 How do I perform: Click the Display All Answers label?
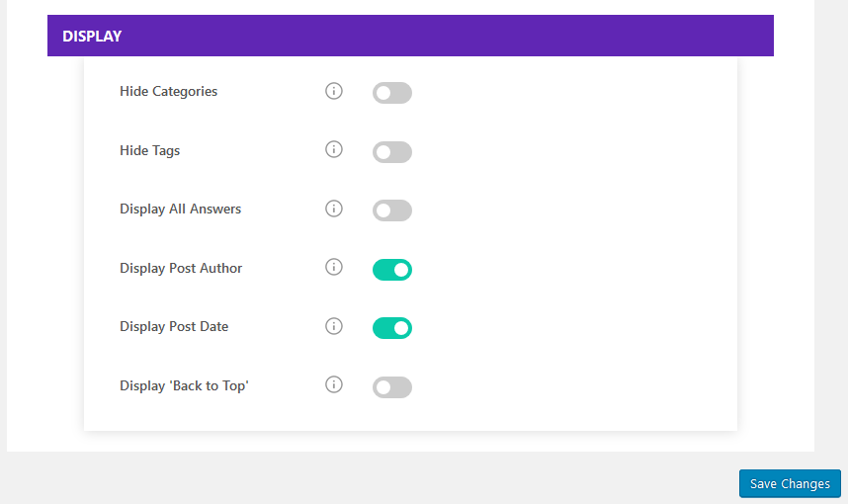[180, 209]
